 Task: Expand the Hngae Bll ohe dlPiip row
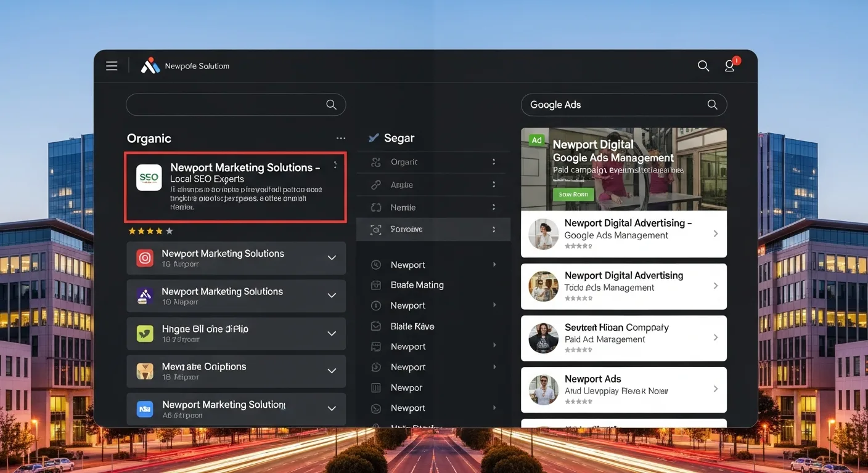tap(332, 334)
